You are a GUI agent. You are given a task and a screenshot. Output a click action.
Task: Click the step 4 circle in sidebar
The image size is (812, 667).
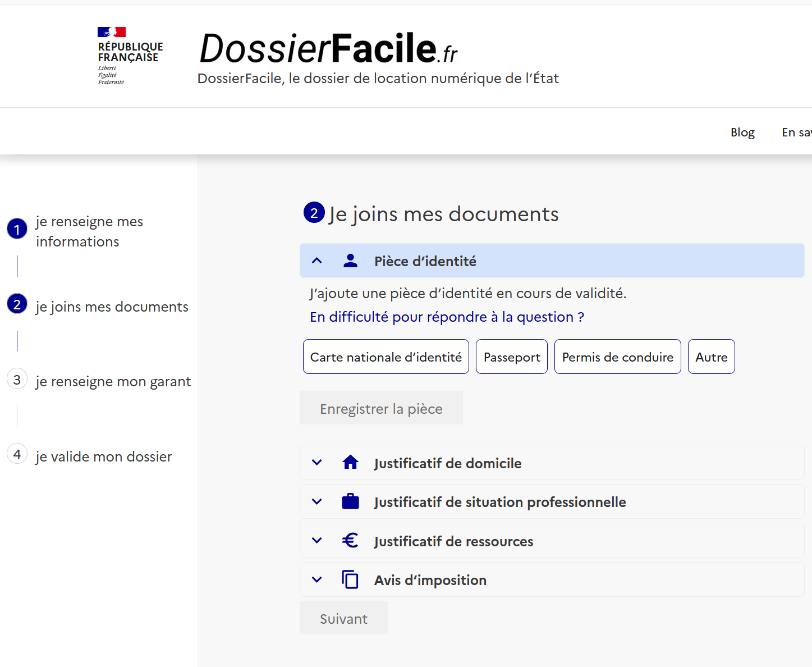17,454
